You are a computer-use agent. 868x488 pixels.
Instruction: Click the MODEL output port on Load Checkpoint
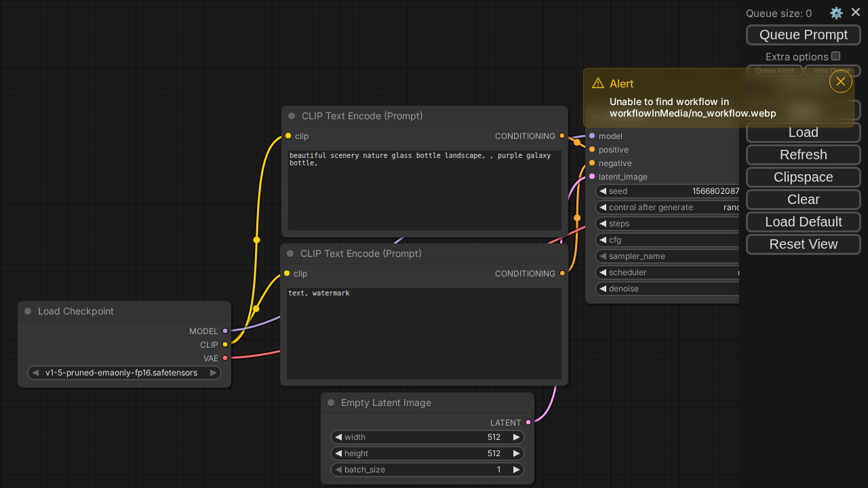225,331
